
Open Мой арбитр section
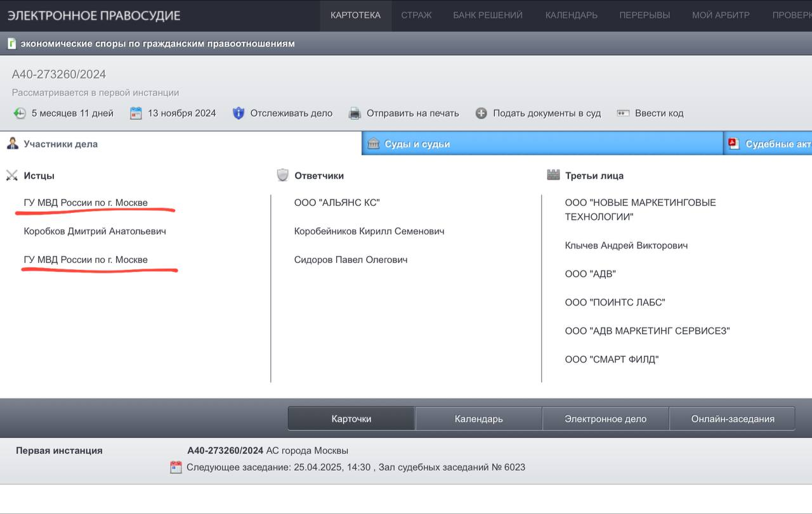[721, 15]
